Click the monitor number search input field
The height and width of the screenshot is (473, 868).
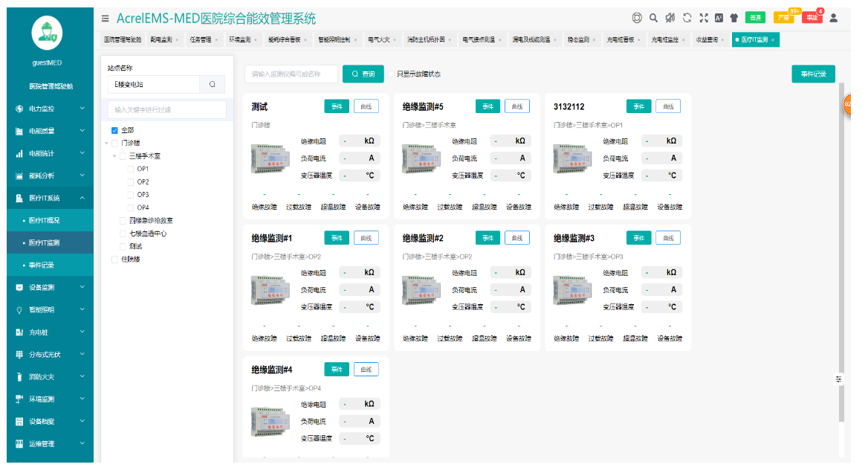(x=291, y=74)
